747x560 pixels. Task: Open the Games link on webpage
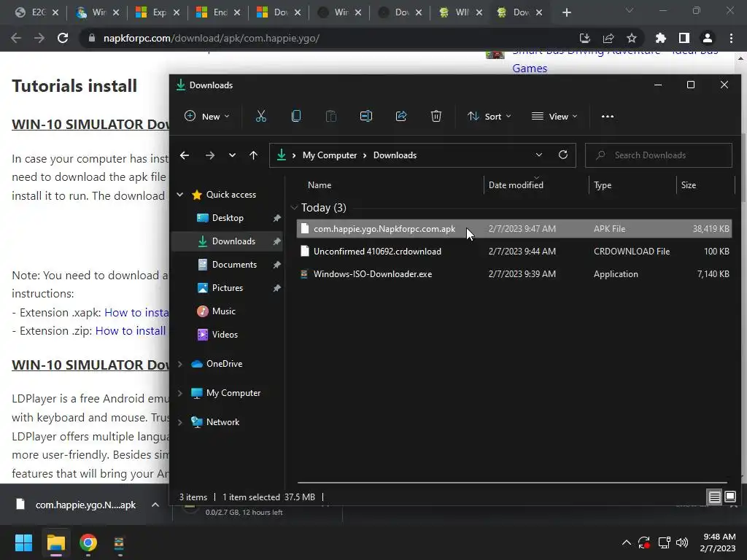coord(530,68)
